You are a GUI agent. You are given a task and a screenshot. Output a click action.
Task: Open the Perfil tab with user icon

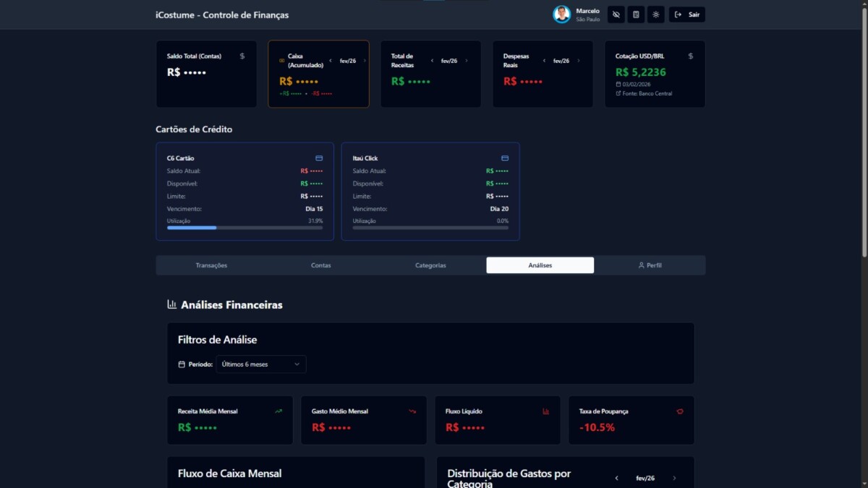[650, 265]
